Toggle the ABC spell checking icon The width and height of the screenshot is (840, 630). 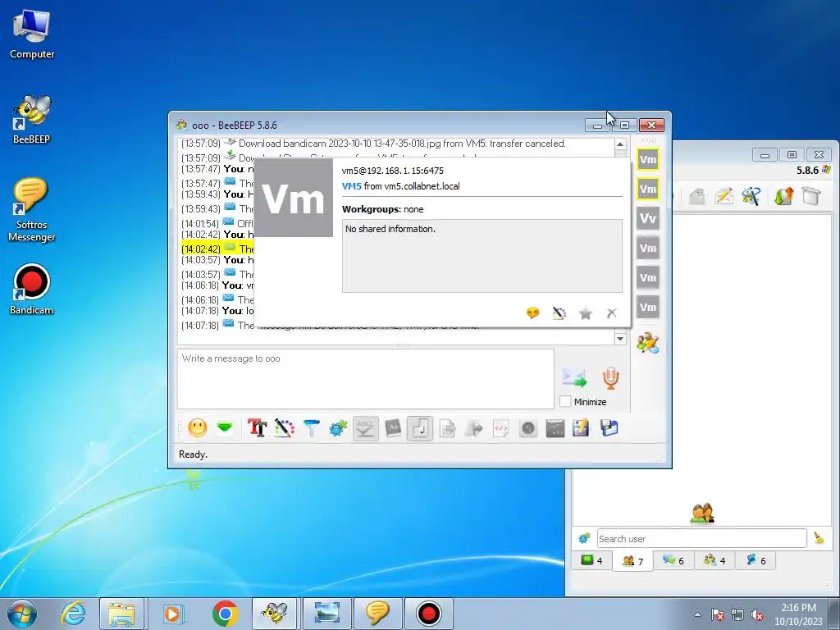point(365,428)
